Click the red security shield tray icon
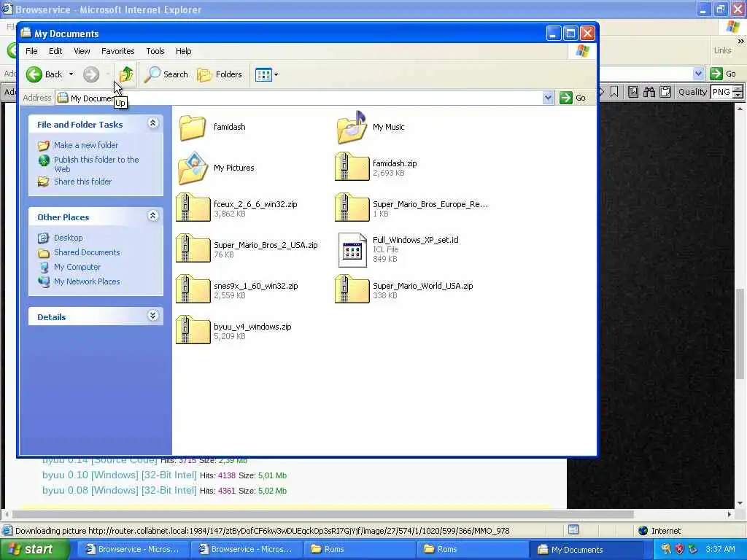Screen dimensions: 747x560 click(x=679, y=549)
